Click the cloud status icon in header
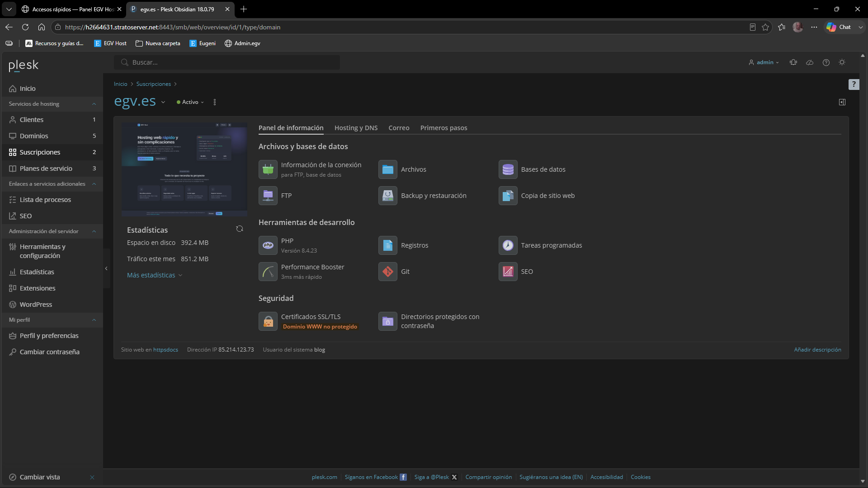Image resolution: width=868 pixels, height=488 pixels. [810, 62]
